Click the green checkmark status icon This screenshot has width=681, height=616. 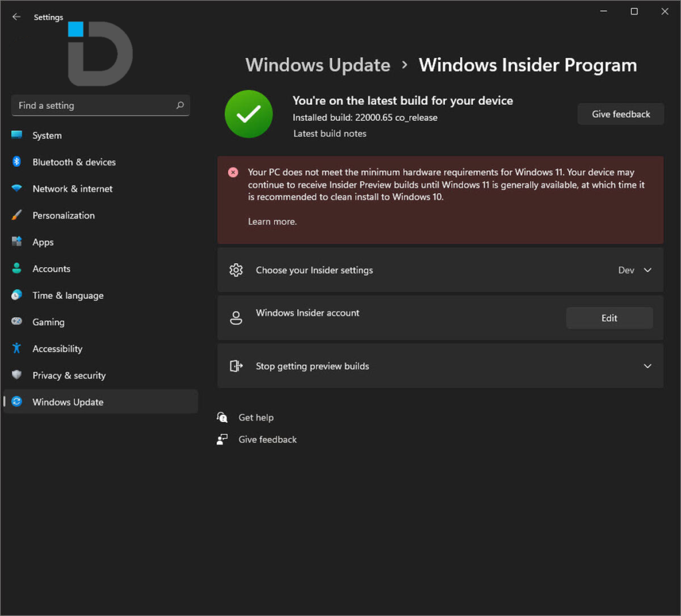tap(249, 114)
